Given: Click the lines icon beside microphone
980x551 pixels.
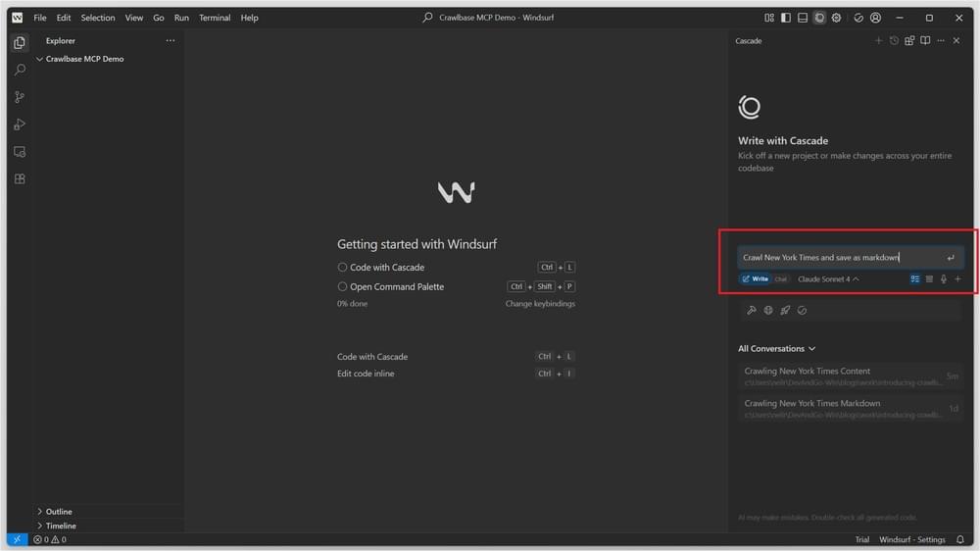Looking at the screenshot, I should click(929, 279).
